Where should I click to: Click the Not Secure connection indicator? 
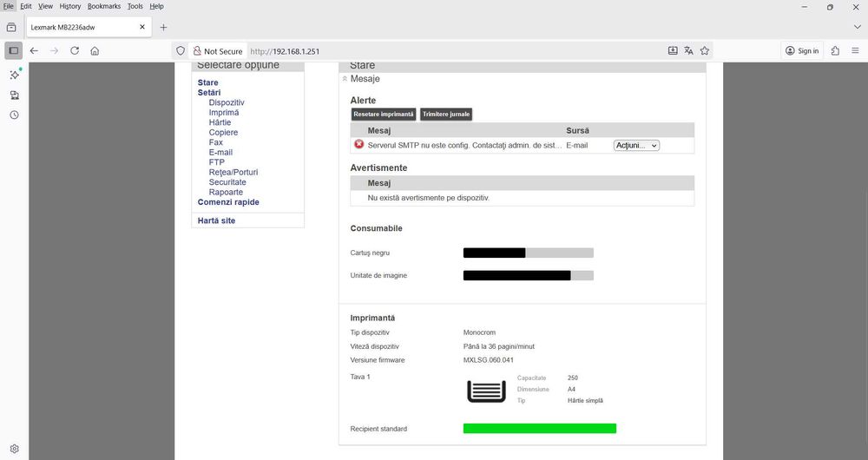[x=218, y=51]
